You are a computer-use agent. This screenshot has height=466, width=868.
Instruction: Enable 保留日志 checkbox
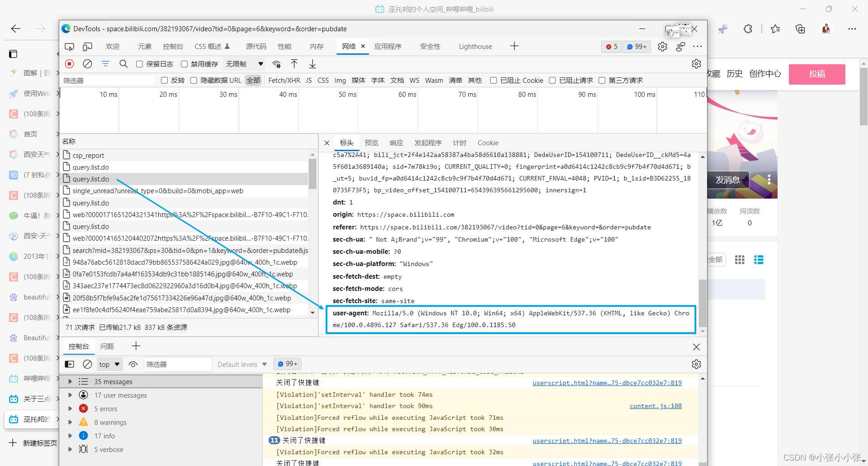(140, 64)
